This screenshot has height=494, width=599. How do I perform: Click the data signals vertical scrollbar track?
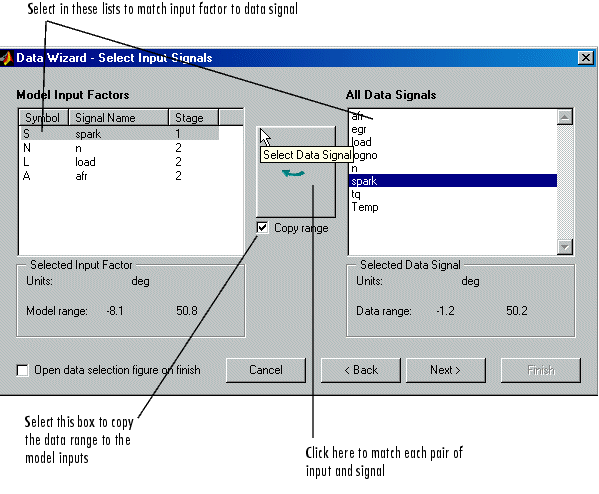[565, 182]
